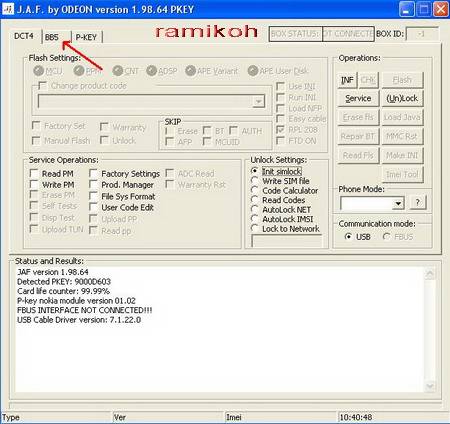Choose the Read Codes unlock setting
Image resolution: width=450 pixels, height=424 pixels.
tap(255, 200)
